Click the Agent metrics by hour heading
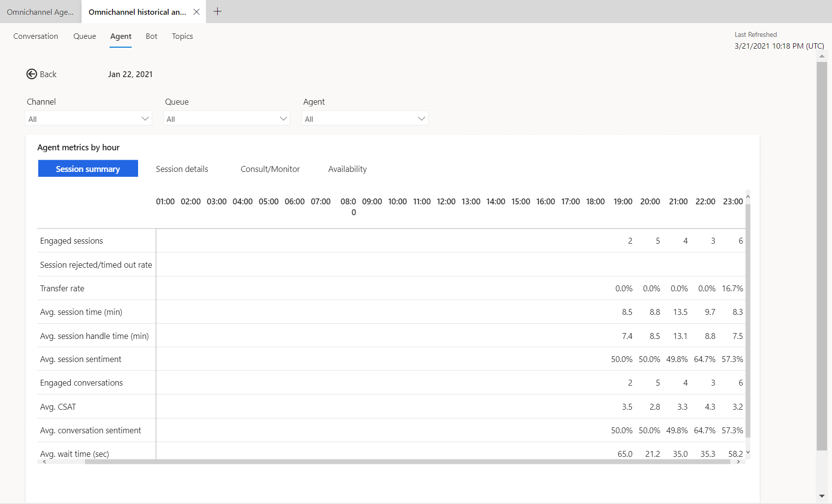This screenshot has height=504, width=832. pyautogui.click(x=79, y=147)
